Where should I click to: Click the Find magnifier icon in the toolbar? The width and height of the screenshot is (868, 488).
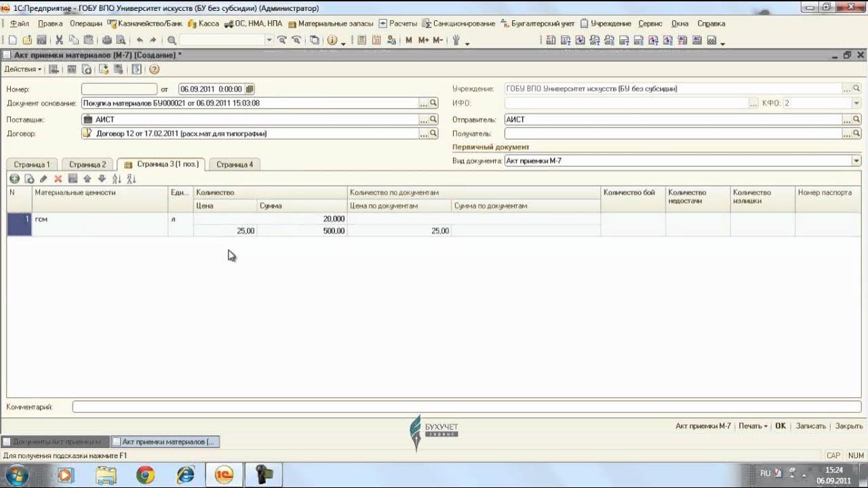[172, 41]
